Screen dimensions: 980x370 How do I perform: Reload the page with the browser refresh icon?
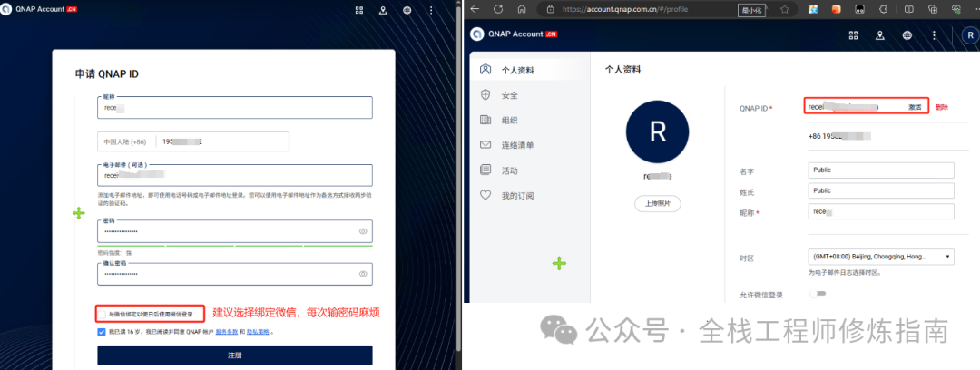tap(498, 9)
